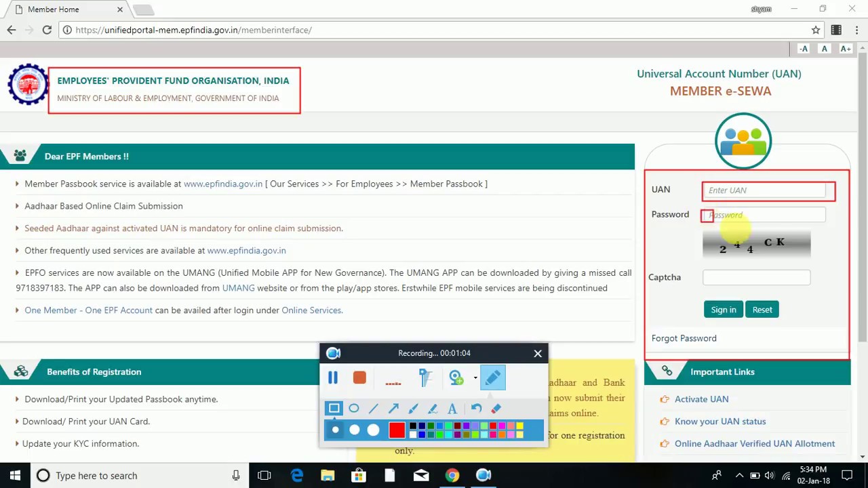868x488 pixels.
Task: Launch Microsoft Edge from the taskbar
Action: [x=296, y=476]
